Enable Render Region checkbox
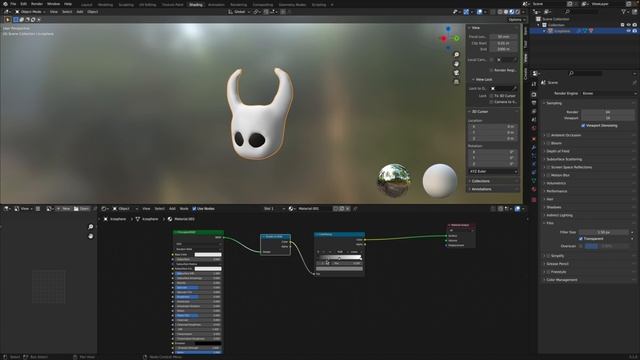This screenshot has width=640, height=360. 491,70
